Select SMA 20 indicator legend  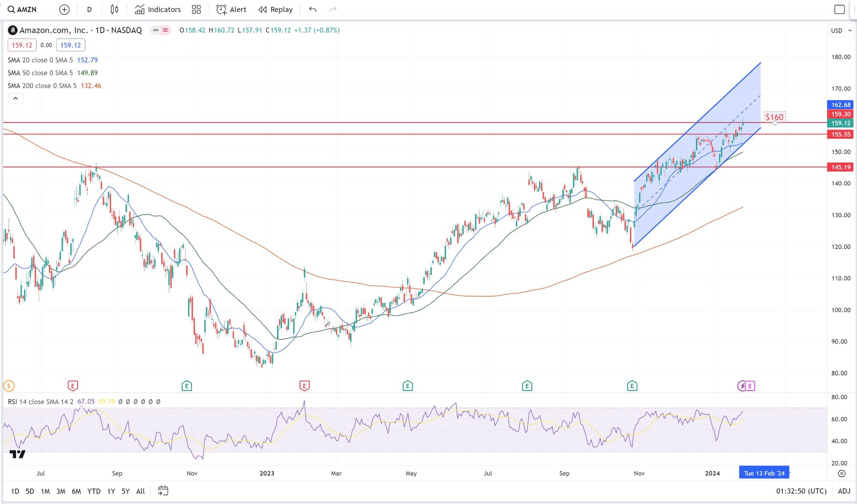pyautogui.click(x=53, y=60)
